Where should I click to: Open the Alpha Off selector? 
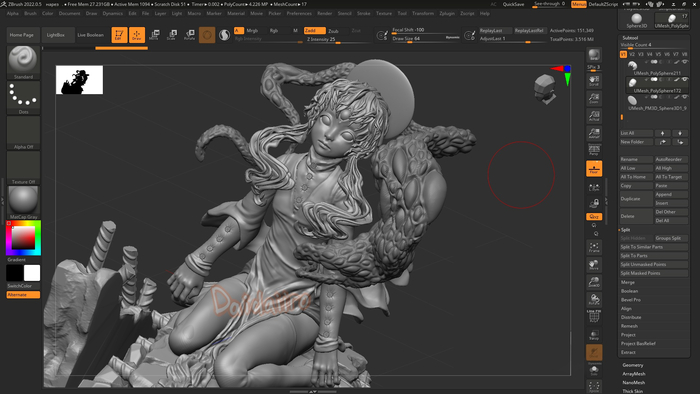pos(23,133)
